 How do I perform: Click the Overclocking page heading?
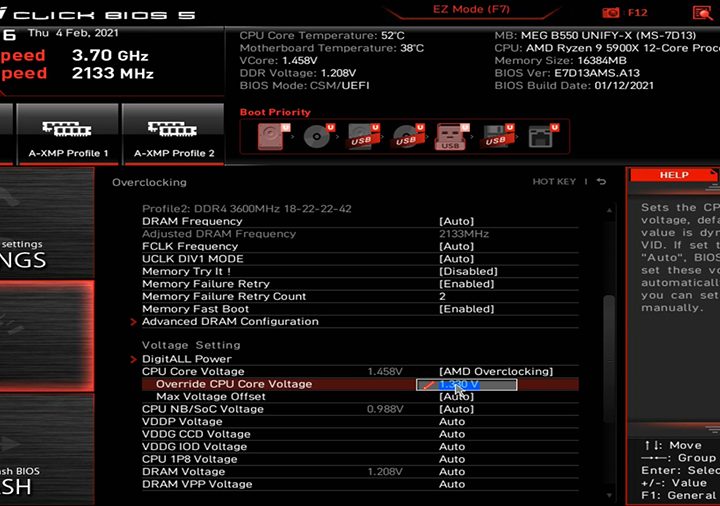click(x=149, y=182)
